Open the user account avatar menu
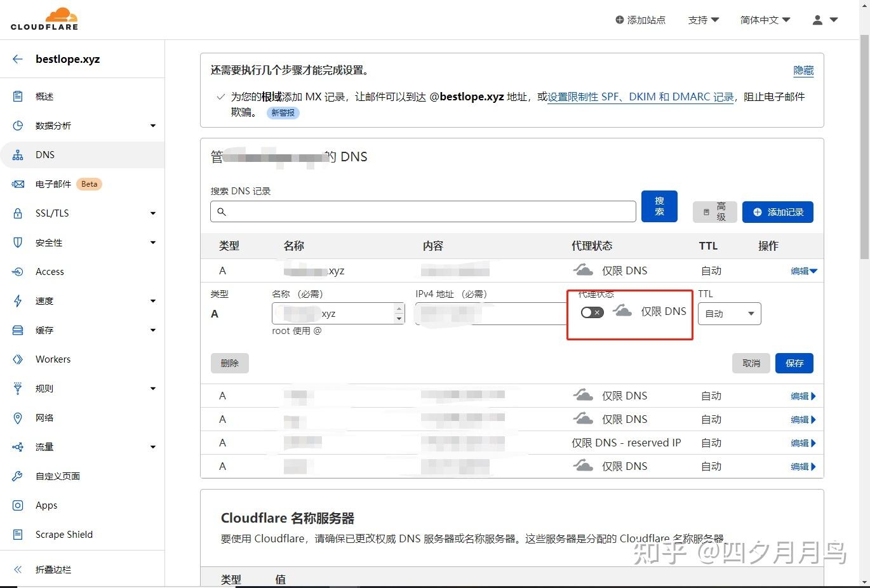The image size is (870, 588). (825, 20)
